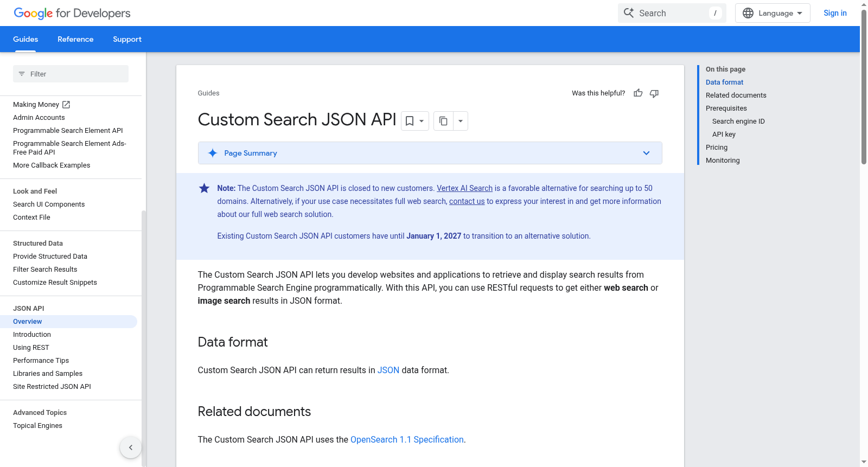Viewport: 868px width, 467px height.
Task: Click the Sign in button
Action: [835, 13]
